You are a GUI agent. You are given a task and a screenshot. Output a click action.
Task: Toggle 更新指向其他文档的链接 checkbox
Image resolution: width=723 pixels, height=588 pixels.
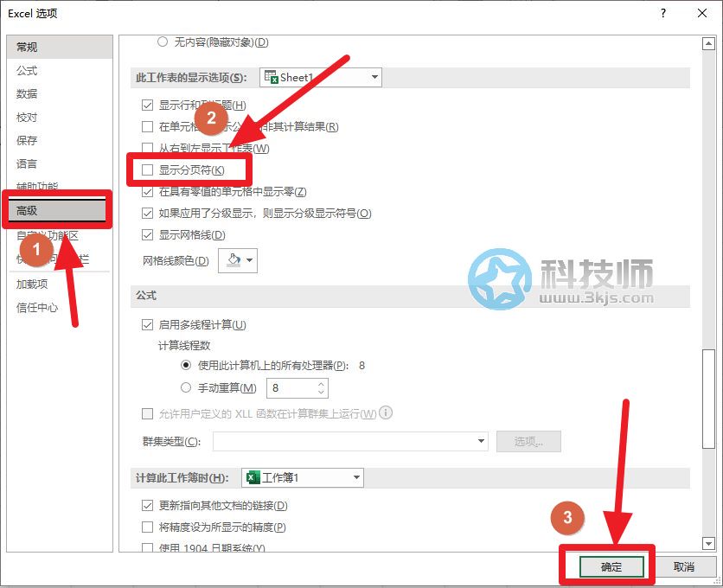pyautogui.click(x=147, y=506)
